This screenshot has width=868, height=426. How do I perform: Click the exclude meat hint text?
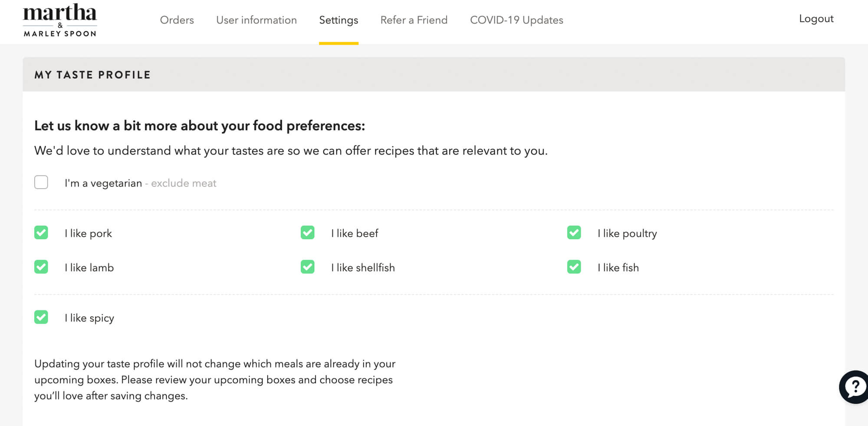tap(183, 183)
